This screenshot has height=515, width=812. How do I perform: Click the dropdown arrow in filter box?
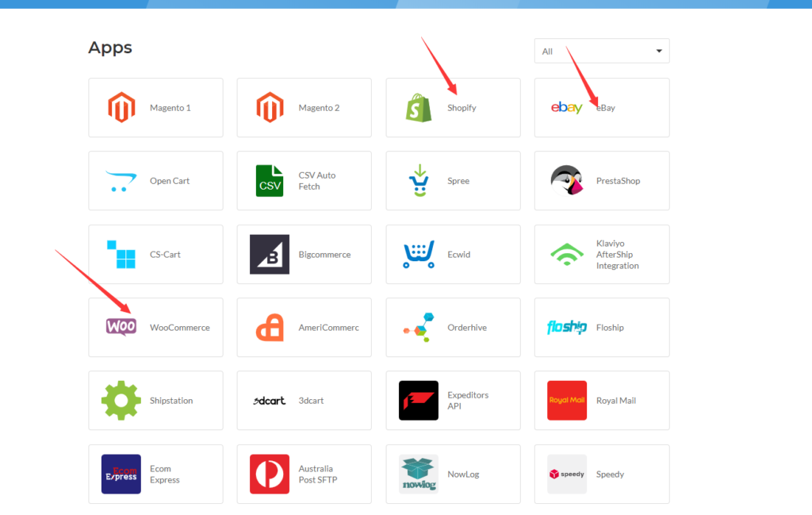[658, 52]
